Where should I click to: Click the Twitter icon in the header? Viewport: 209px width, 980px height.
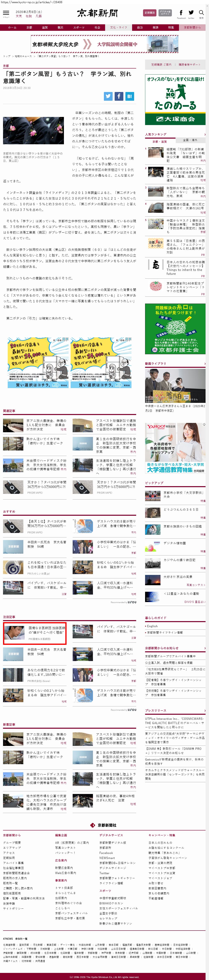pyautogui.click(x=191, y=13)
